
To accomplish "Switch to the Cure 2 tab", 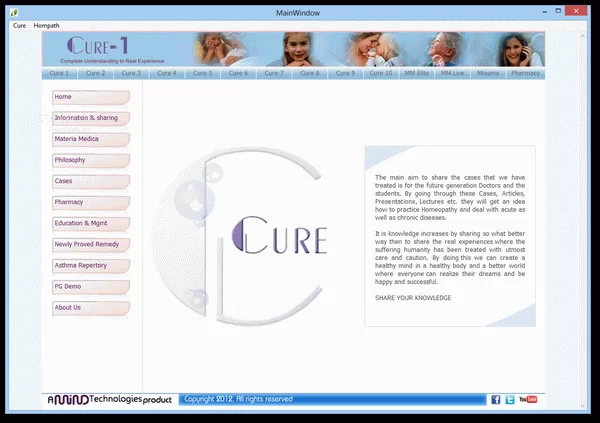I will point(95,73).
